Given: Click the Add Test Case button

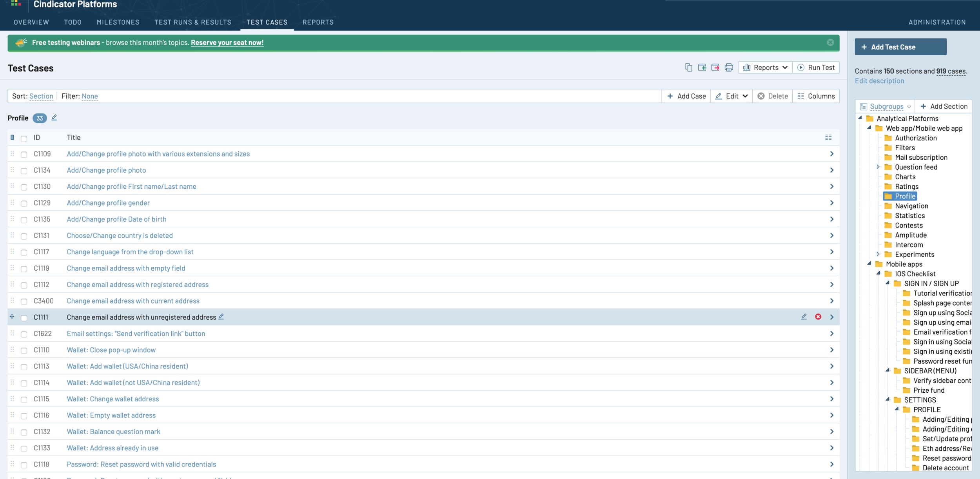Looking at the screenshot, I should point(900,47).
